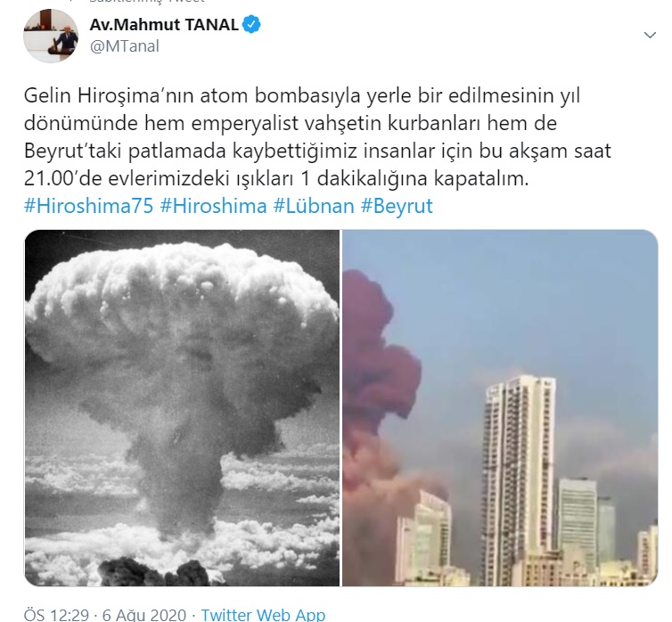Click the blue verified badge

tap(251, 24)
